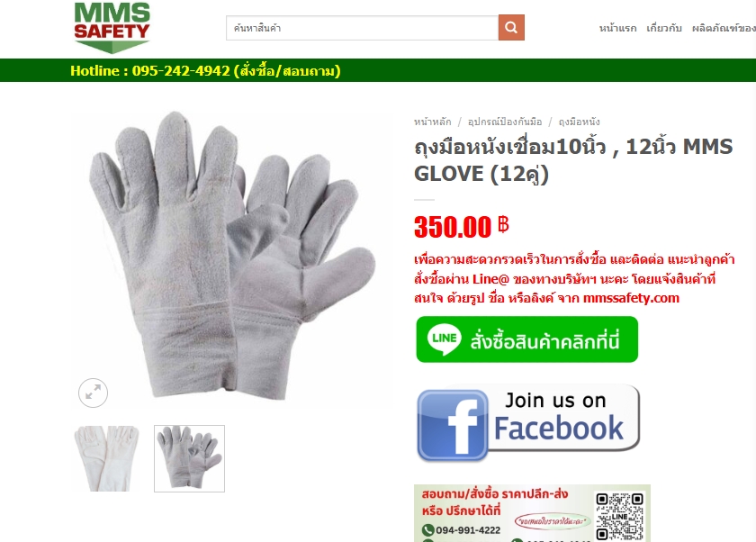Click the Hotline 095-242-4942 banner text
The image size is (756, 542).
tap(205, 71)
